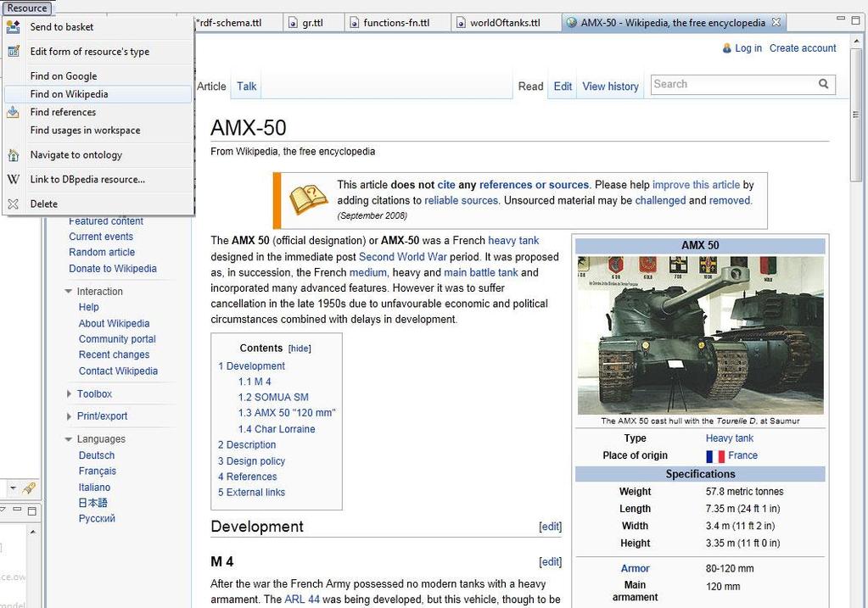The width and height of the screenshot is (868, 608).
Task: Click the Delete X icon in menu
Action: click(14, 204)
